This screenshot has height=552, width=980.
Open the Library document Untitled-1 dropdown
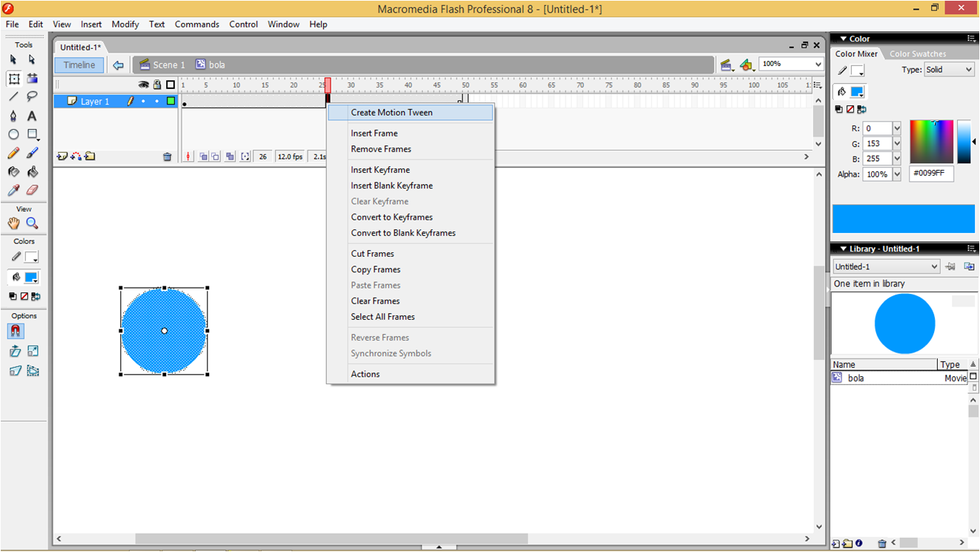[x=886, y=266]
